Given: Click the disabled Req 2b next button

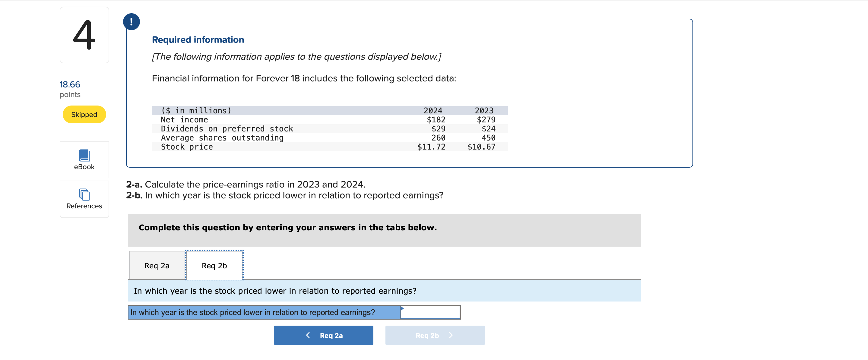Looking at the screenshot, I should click(x=435, y=335).
